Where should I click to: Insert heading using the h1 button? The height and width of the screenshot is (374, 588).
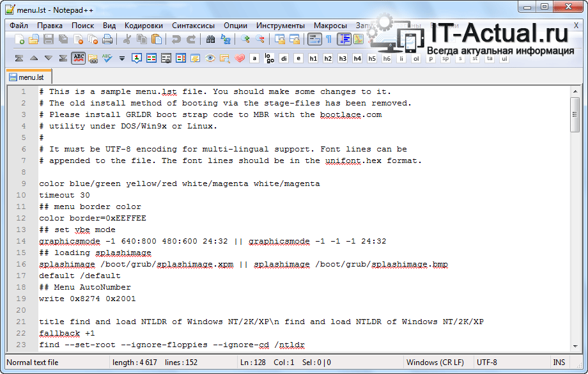(x=313, y=58)
